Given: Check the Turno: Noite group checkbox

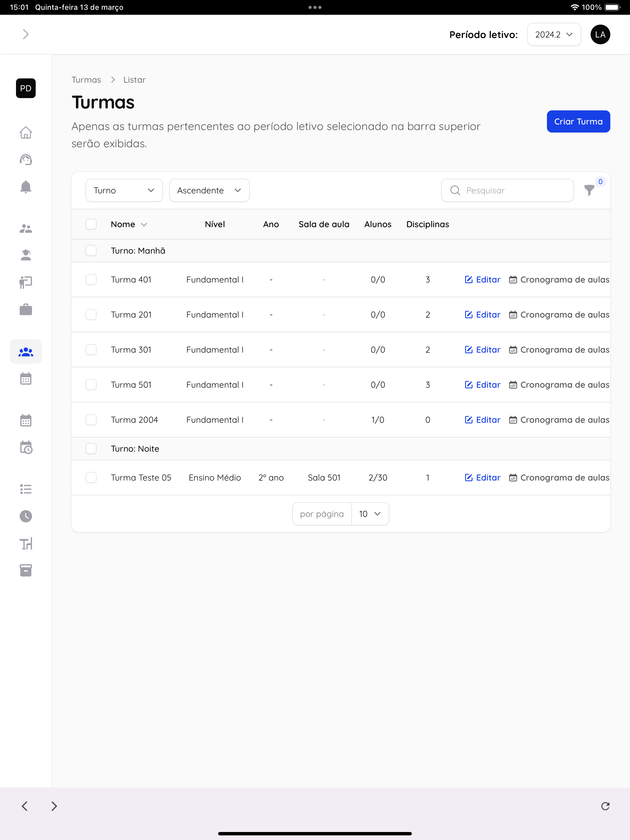Looking at the screenshot, I should 91,449.
